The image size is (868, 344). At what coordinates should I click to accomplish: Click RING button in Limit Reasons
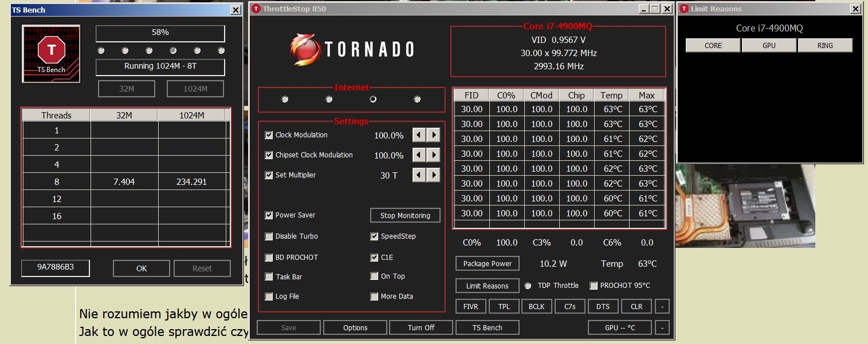(x=826, y=45)
